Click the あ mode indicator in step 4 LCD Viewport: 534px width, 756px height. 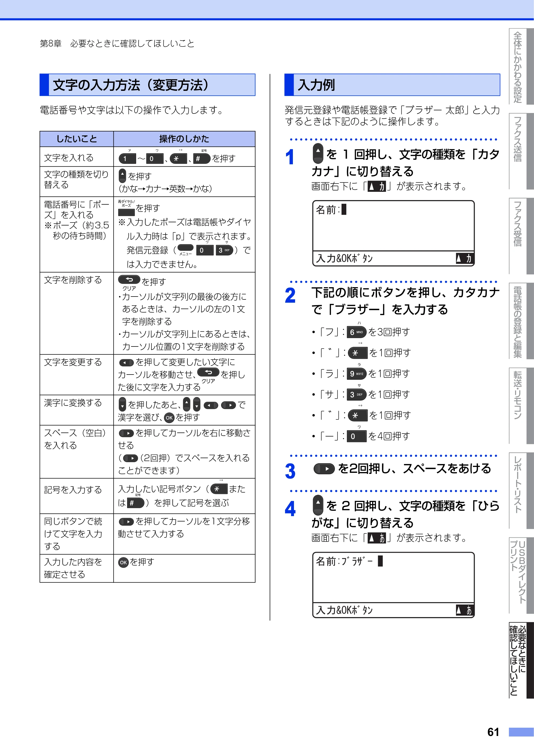click(x=464, y=610)
